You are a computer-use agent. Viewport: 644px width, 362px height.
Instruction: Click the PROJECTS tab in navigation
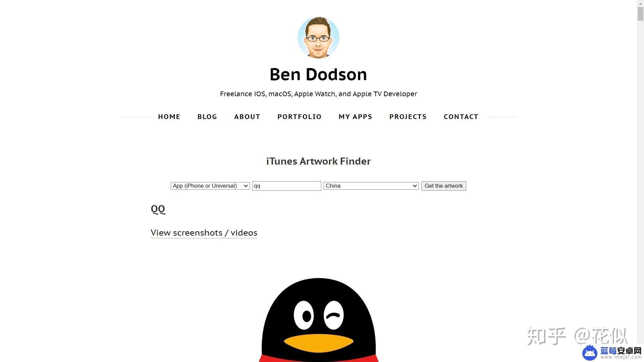(x=408, y=117)
